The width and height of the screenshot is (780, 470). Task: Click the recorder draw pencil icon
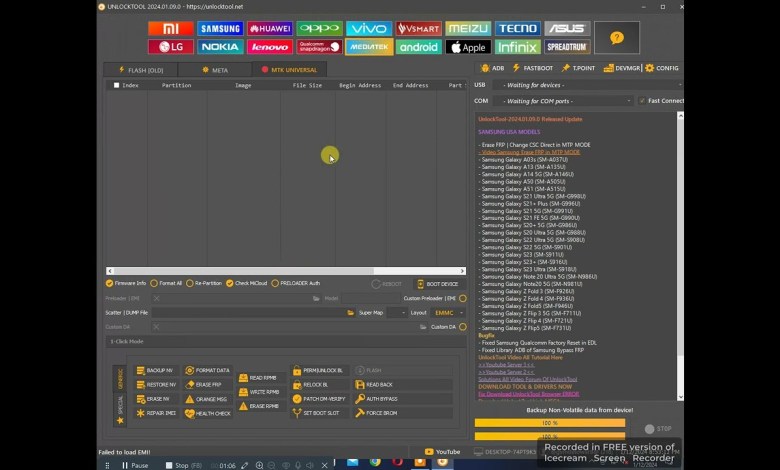(x=244, y=466)
